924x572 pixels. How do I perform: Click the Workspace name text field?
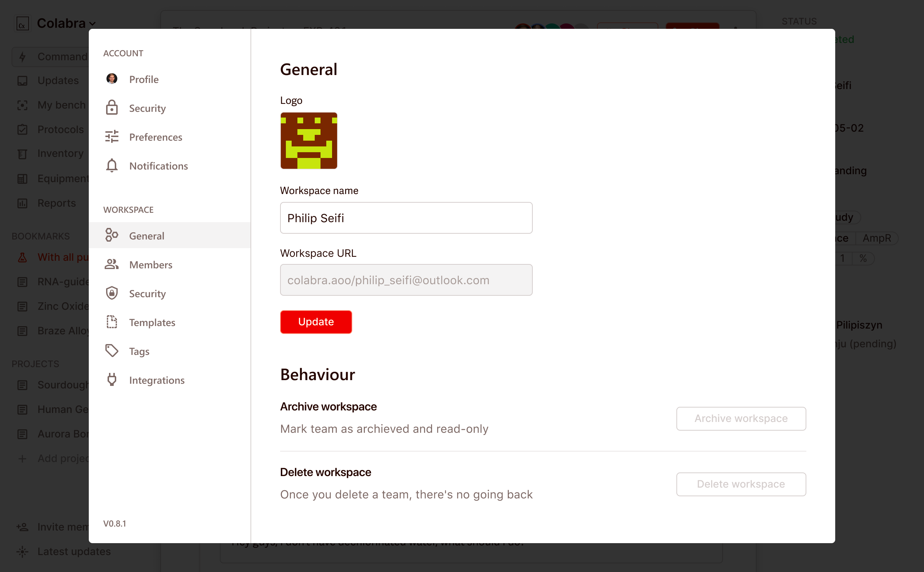coord(406,218)
